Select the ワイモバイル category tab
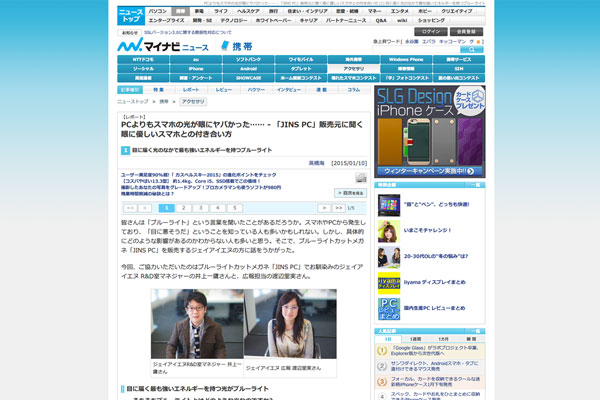 click(301, 60)
